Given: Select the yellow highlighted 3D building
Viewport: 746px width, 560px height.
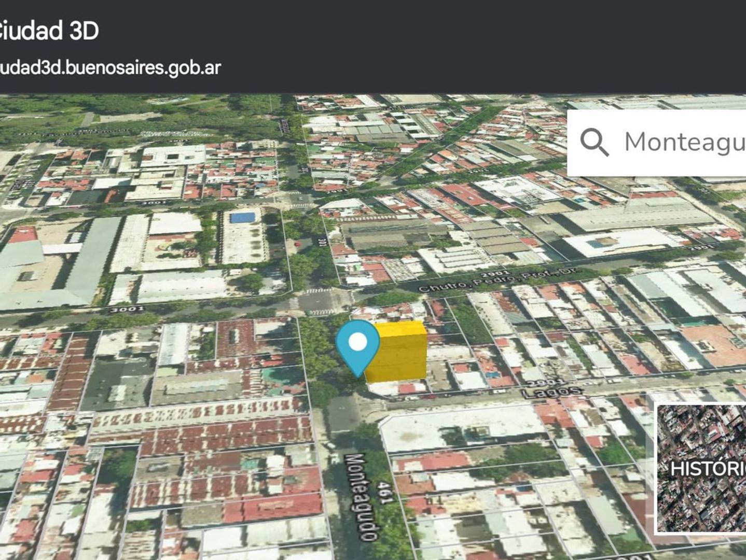Looking at the screenshot, I should [402, 353].
